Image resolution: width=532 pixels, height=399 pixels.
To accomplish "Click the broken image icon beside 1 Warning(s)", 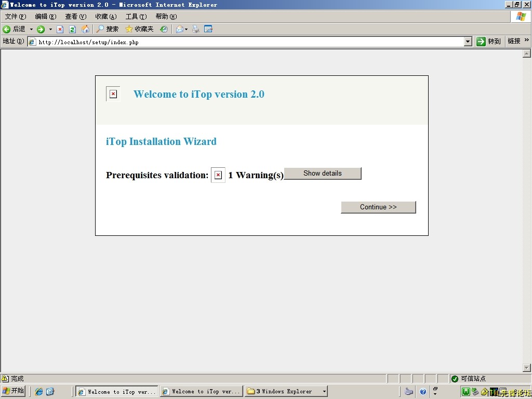I will tap(218, 175).
